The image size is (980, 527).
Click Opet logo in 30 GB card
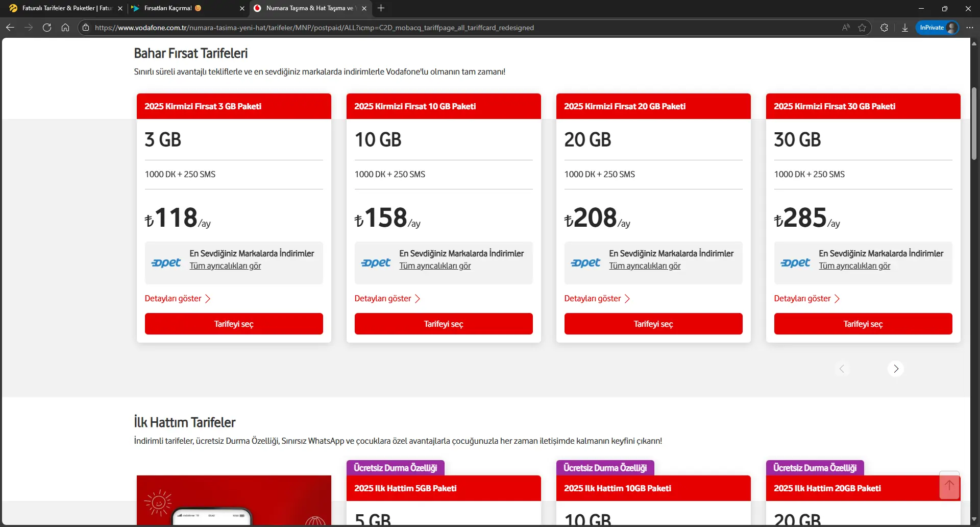[796, 262]
